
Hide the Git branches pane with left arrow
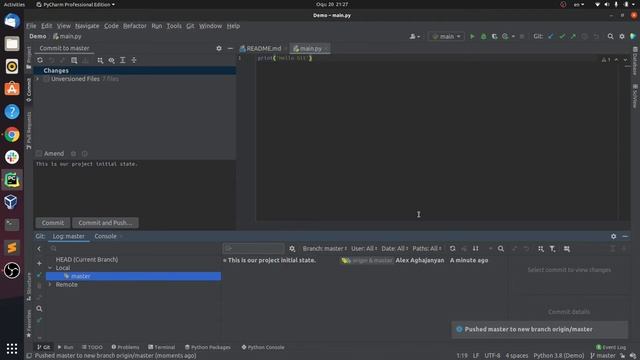pos(39,248)
